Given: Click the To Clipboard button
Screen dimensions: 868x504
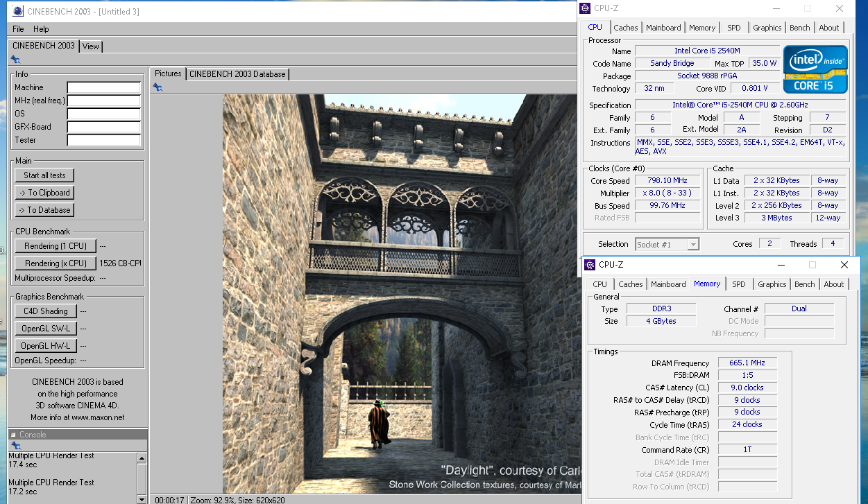Looking at the screenshot, I should point(44,193).
